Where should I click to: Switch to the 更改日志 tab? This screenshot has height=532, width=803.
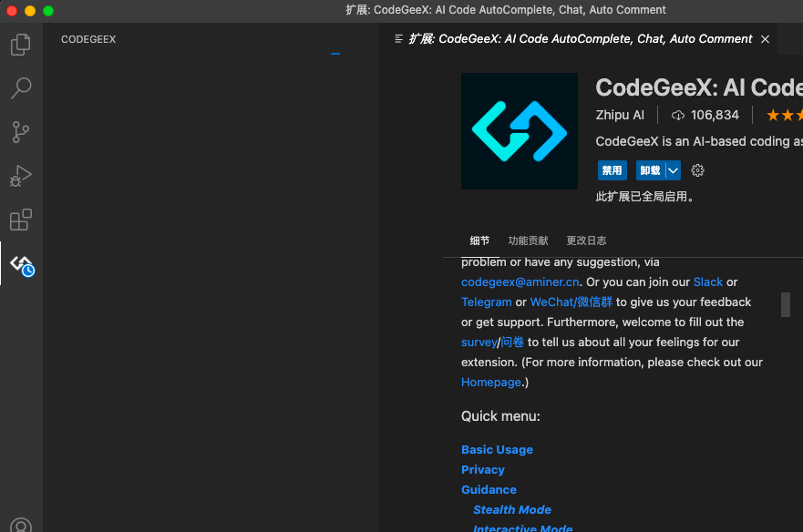pos(586,240)
